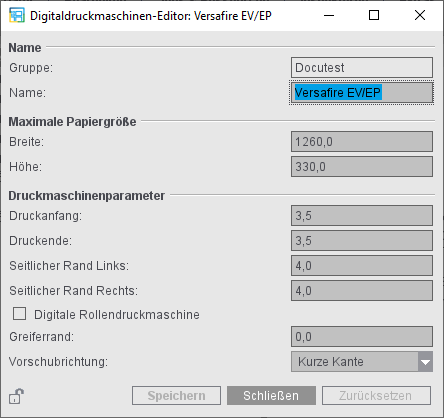This screenshot has width=444, height=418.
Task: Enable the Digitale Rollendruckmaschine checkbox
Action: (x=19, y=314)
